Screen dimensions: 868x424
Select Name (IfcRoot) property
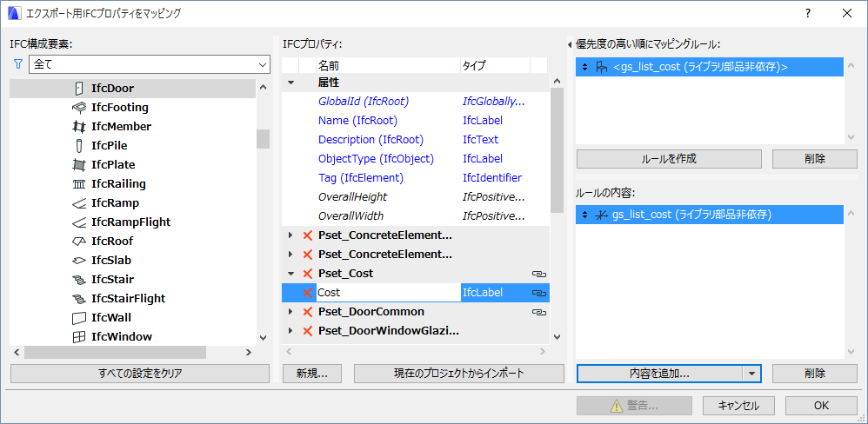tap(357, 121)
